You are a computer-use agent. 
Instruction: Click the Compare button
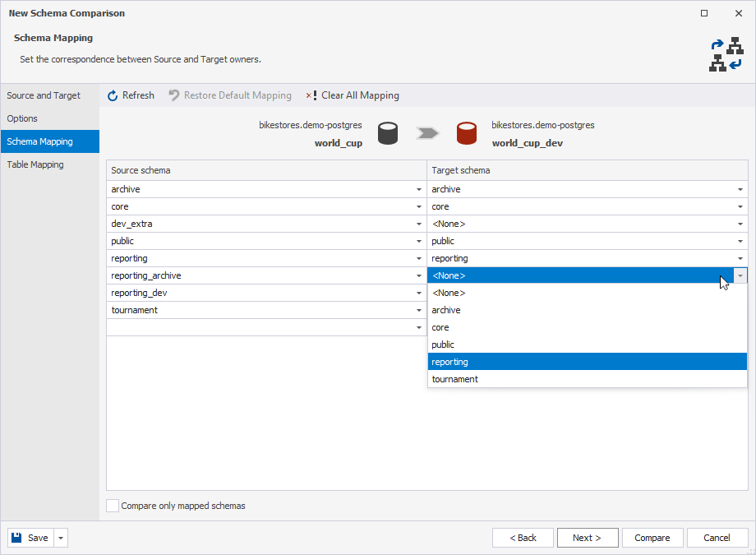click(x=652, y=538)
